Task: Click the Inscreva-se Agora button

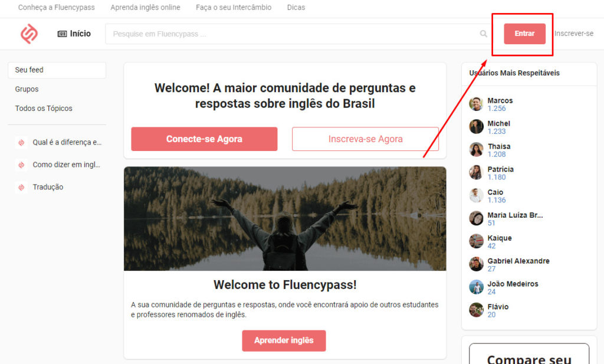Action: pos(365,139)
